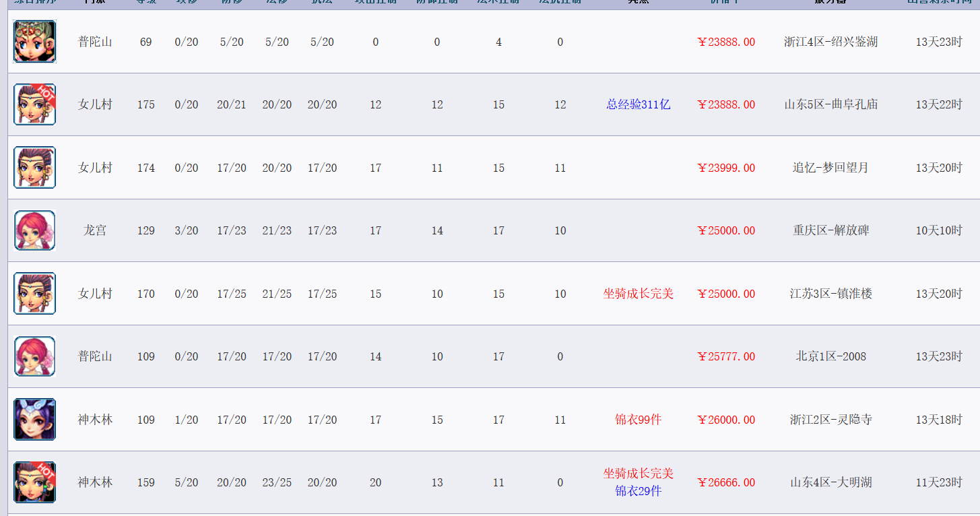Click the cultivation value 20/21
This screenshot has height=516, width=980.
point(232,104)
